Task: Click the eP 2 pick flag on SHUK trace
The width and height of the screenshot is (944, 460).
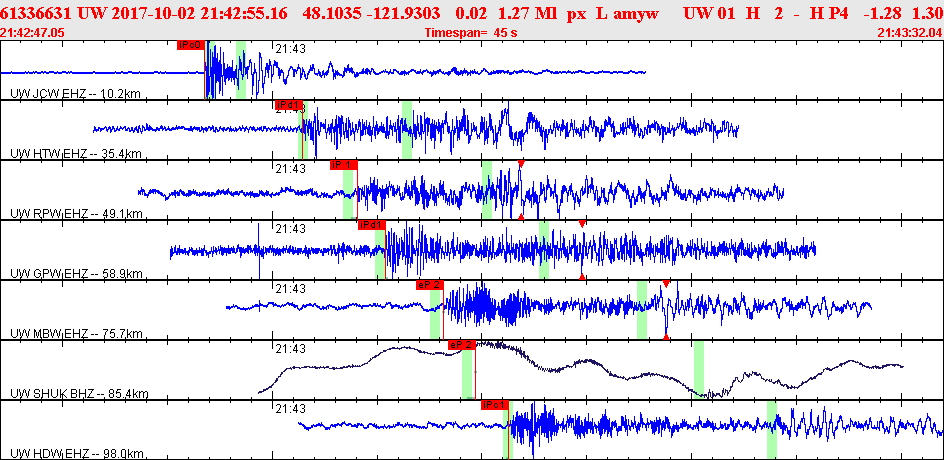Action: pos(462,345)
